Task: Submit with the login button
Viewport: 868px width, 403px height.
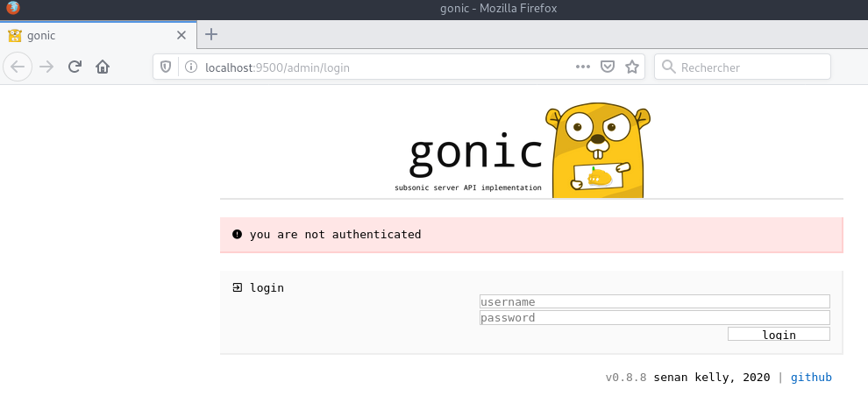Action: [779, 334]
